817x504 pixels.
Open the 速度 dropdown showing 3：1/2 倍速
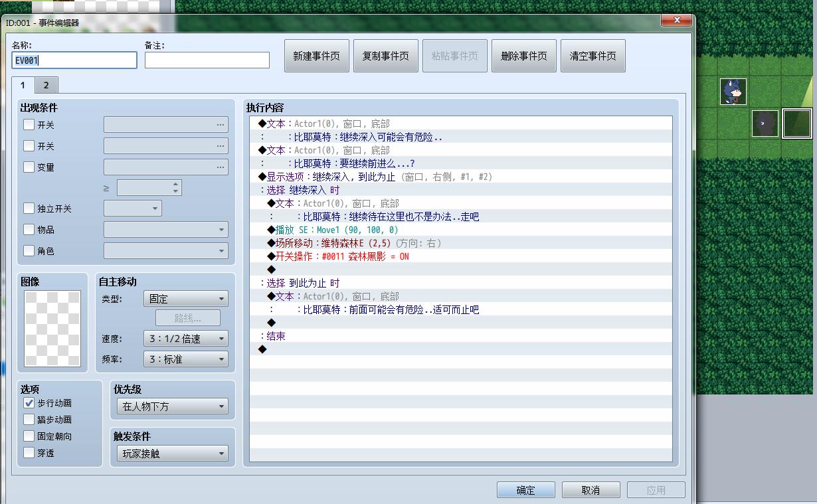pos(186,339)
